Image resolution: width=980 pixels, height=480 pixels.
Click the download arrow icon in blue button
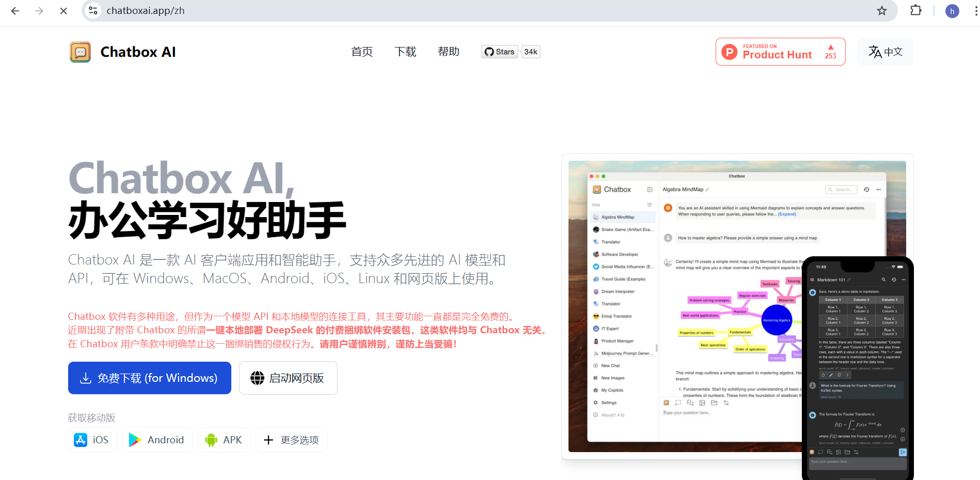tap(86, 378)
